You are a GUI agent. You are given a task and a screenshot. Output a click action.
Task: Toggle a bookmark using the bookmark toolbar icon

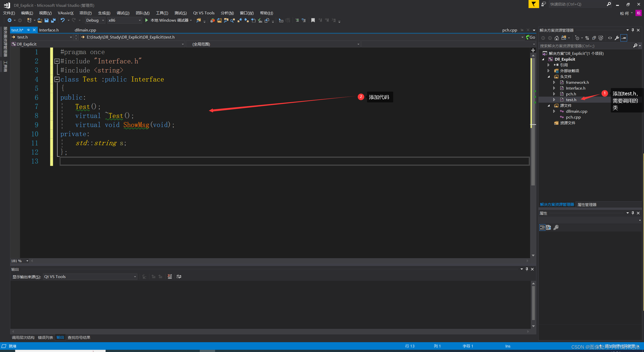tap(313, 20)
